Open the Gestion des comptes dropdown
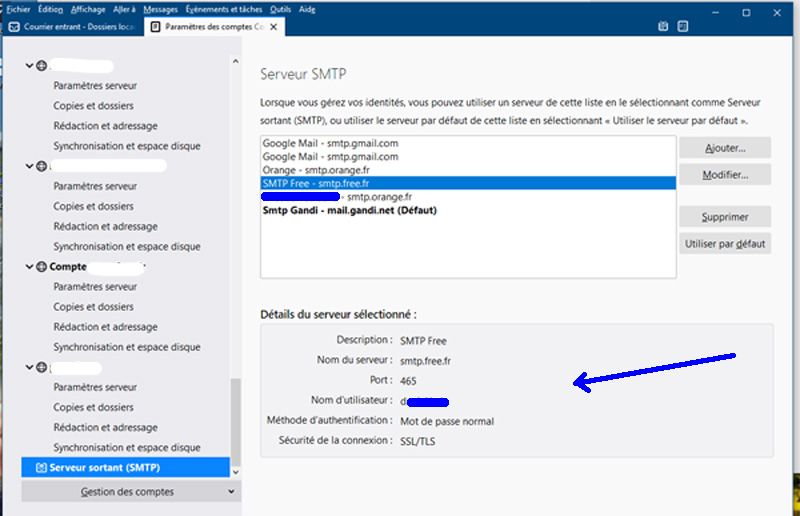This screenshot has width=800, height=516. (x=129, y=492)
